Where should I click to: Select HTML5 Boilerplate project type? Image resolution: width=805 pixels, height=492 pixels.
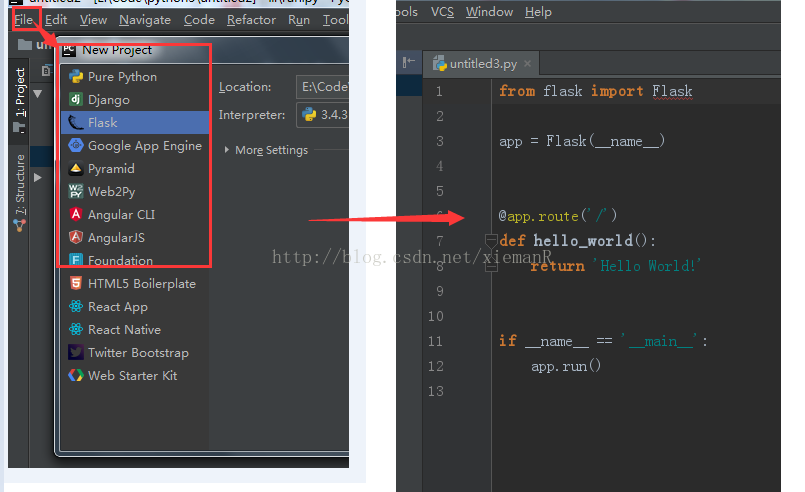(135, 283)
